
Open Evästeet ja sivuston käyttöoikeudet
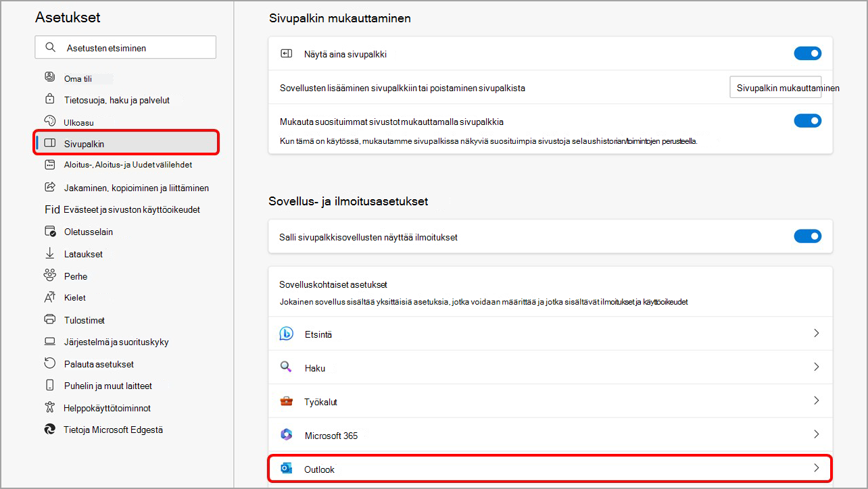pos(132,209)
